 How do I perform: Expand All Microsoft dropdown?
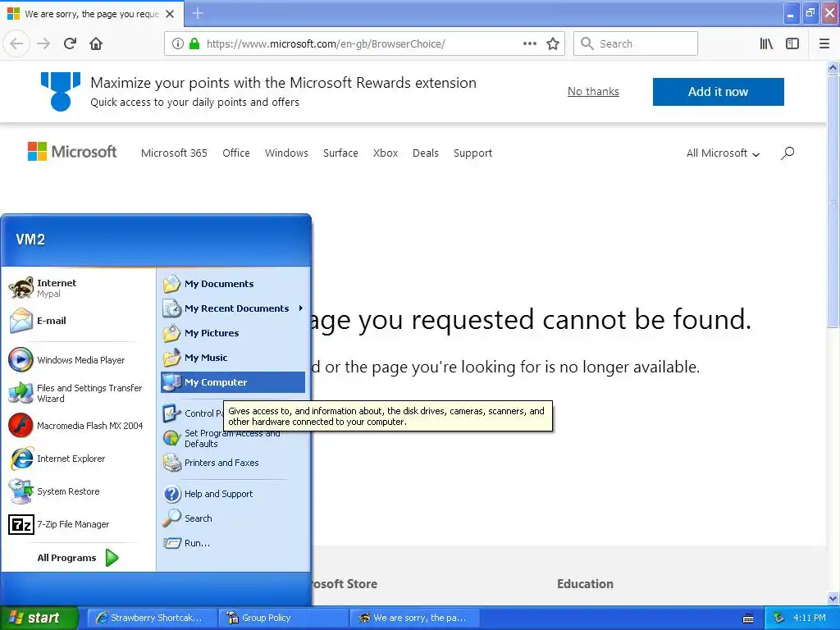point(723,153)
